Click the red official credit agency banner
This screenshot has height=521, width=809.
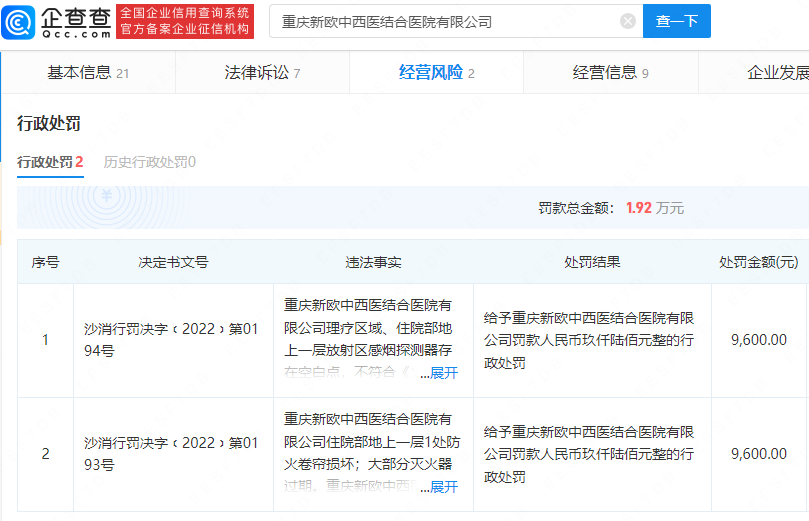[x=185, y=22]
